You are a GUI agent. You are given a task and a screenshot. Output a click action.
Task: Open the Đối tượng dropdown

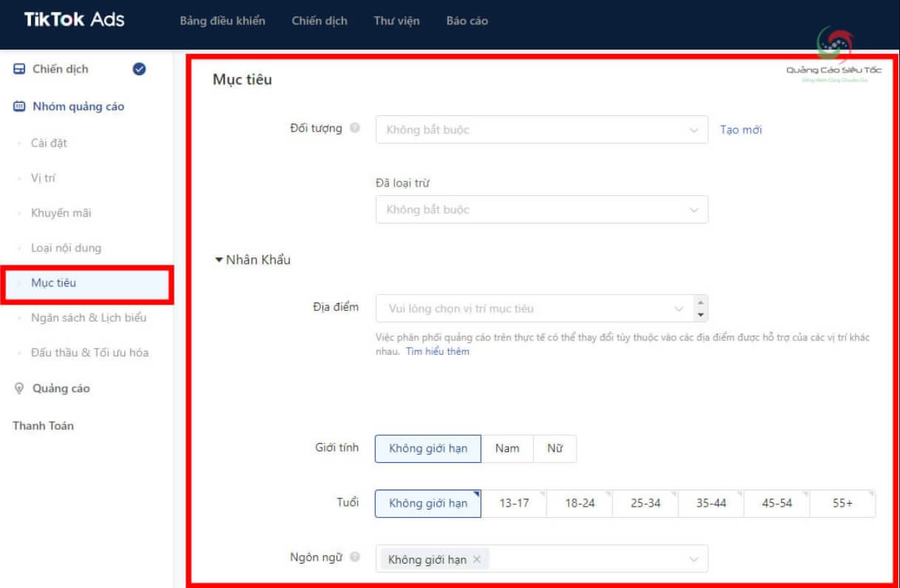(541, 129)
